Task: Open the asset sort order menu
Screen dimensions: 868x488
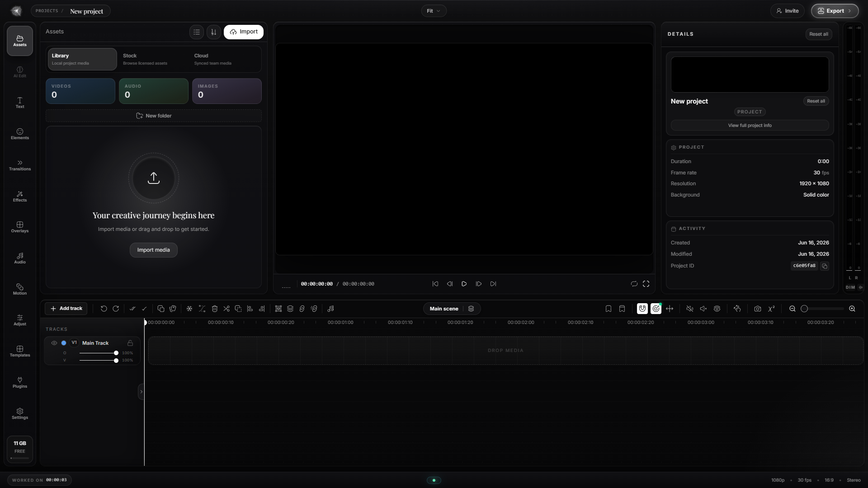Action: tap(214, 32)
